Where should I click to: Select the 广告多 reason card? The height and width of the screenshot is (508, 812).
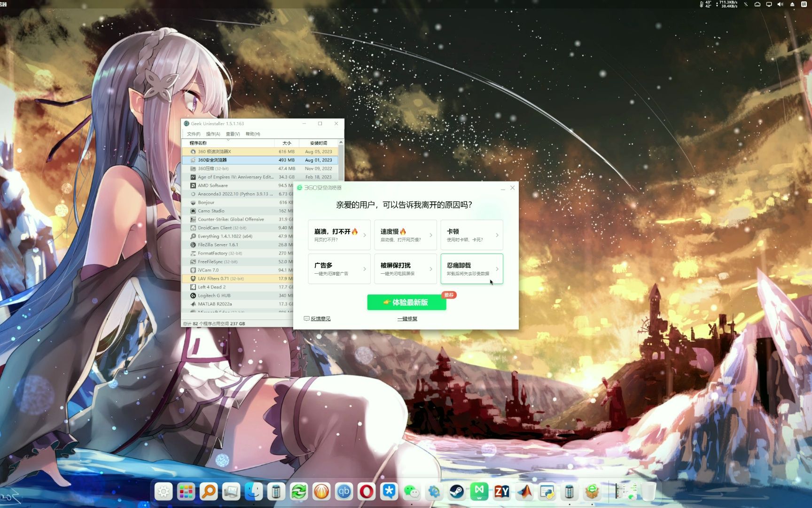click(339, 269)
